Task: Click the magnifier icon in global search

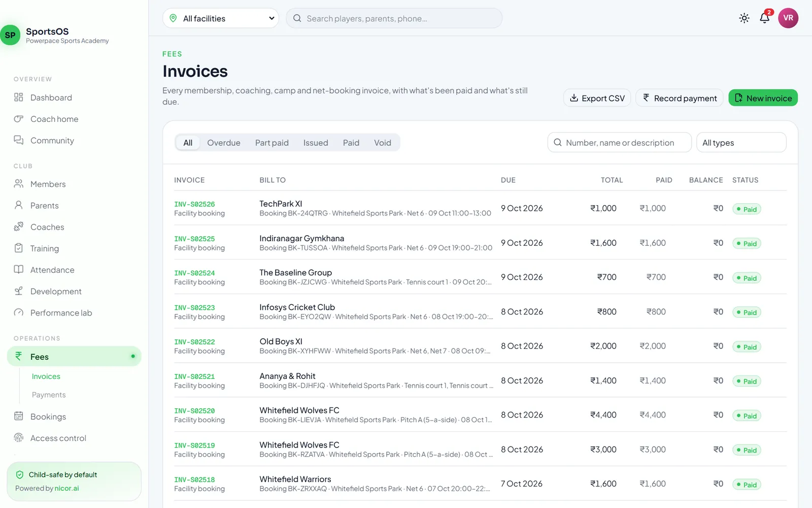Action: pos(297,18)
